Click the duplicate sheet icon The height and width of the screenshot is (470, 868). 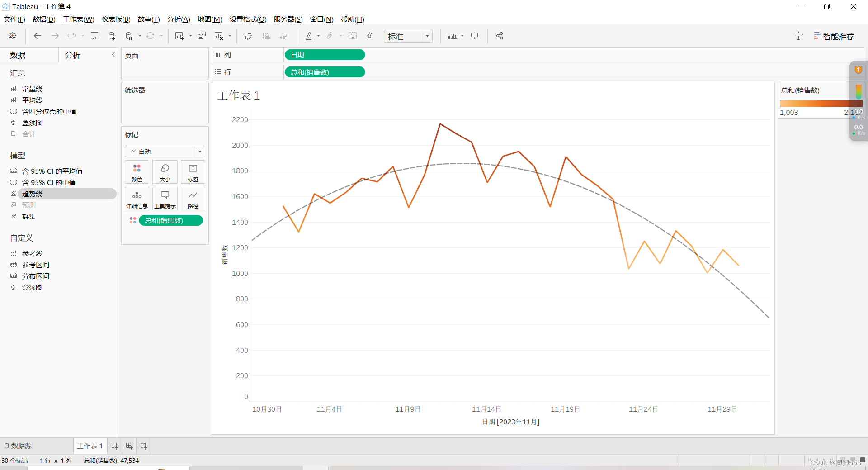[202, 36]
